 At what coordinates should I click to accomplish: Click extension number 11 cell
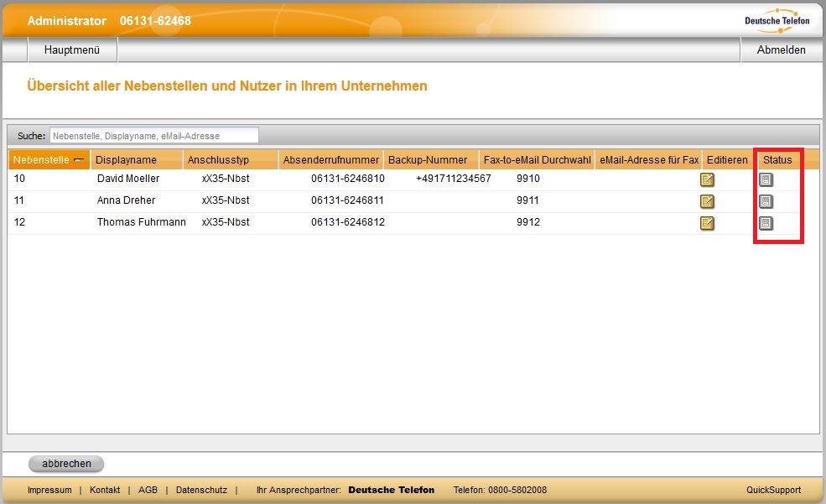pos(19,200)
